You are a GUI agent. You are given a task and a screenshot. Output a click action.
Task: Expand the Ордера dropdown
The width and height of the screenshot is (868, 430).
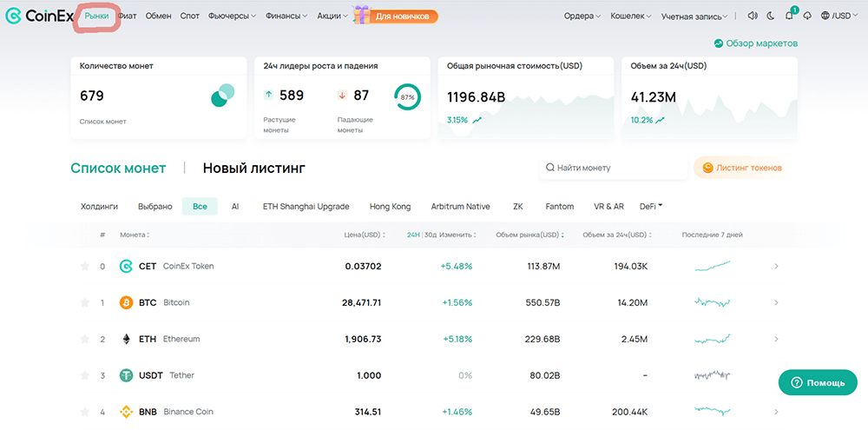click(582, 16)
